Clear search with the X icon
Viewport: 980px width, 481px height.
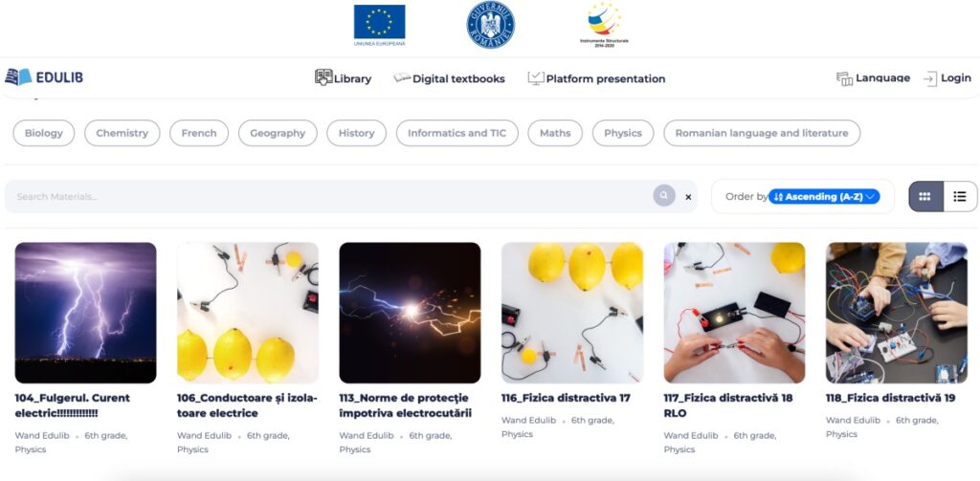(688, 197)
